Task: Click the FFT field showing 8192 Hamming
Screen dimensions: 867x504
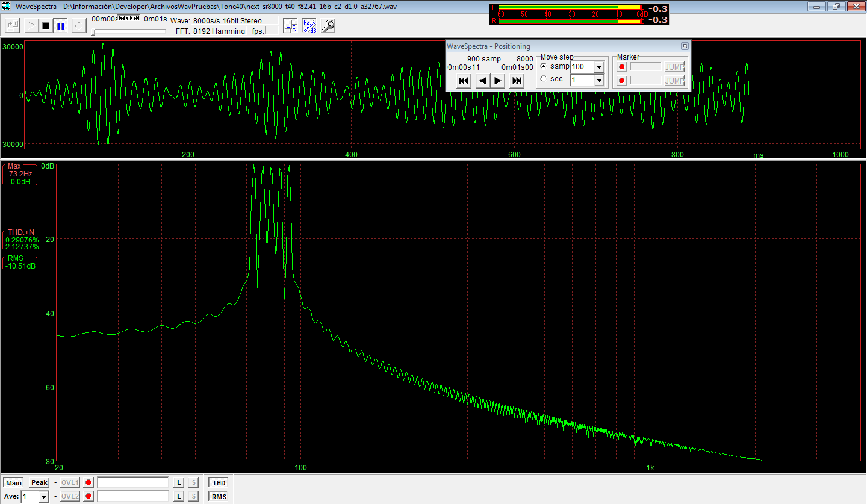Action: tap(219, 31)
